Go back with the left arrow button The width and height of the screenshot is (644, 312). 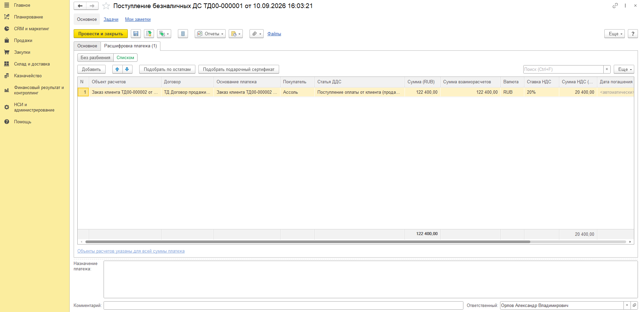pyautogui.click(x=80, y=6)
